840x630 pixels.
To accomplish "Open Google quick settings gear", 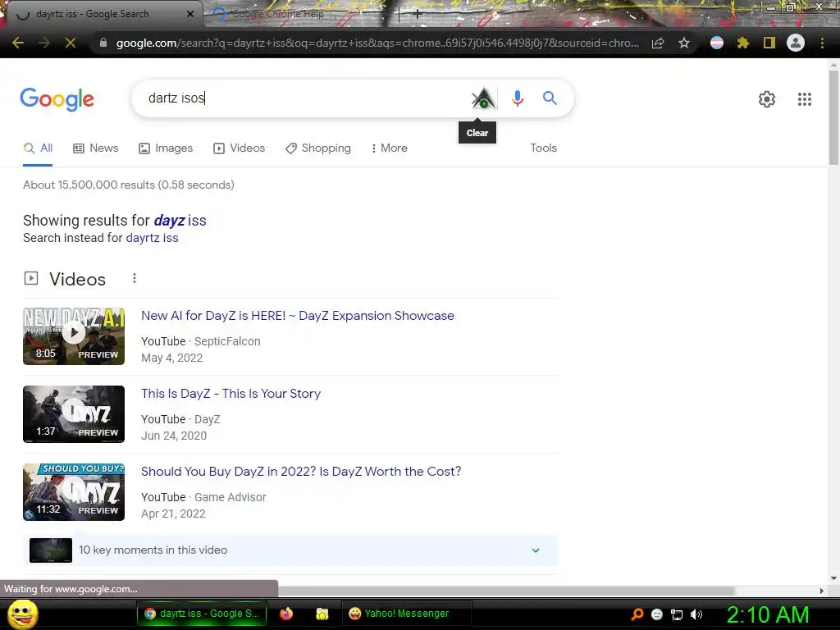I will (x=767, y=99).
